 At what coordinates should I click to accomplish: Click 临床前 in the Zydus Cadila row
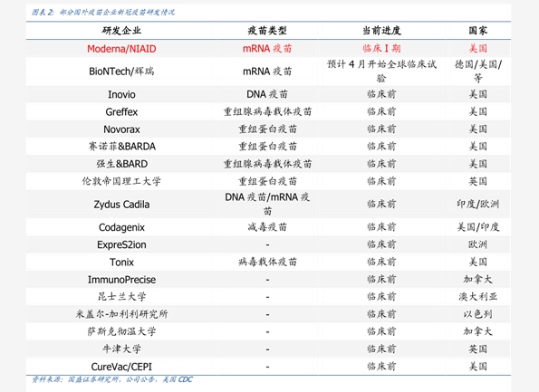click(x=381, y=204)
